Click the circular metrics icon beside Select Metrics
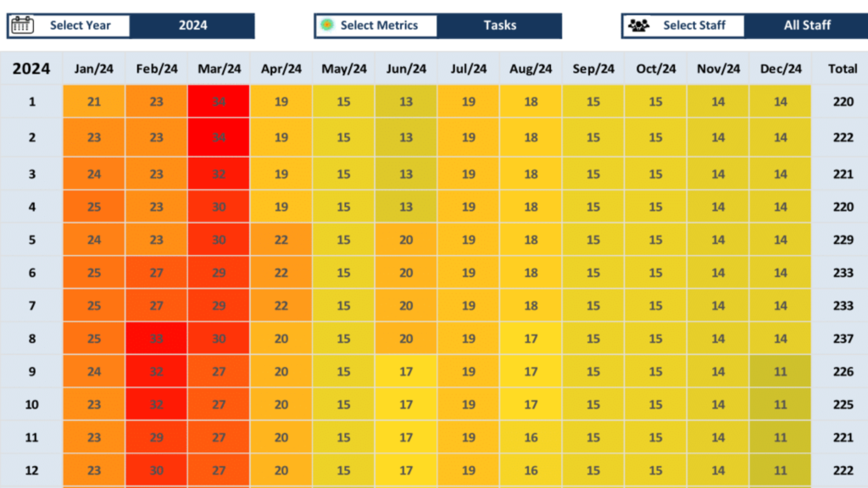 [326, 25]
